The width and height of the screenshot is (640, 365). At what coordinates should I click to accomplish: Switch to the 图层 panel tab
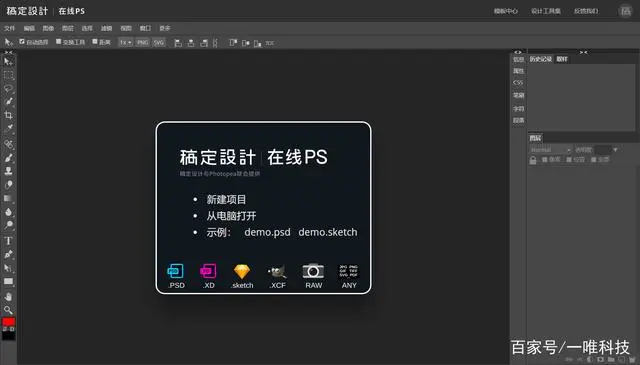[x=535, y=138]
